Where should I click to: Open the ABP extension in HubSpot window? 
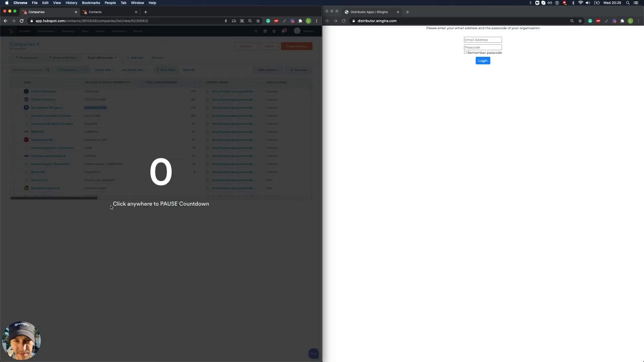coord(276,21)
